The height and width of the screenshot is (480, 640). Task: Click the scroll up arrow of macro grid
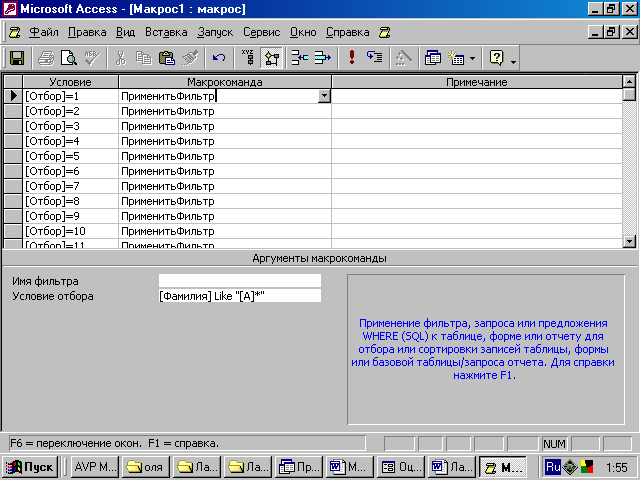point(629,82)
